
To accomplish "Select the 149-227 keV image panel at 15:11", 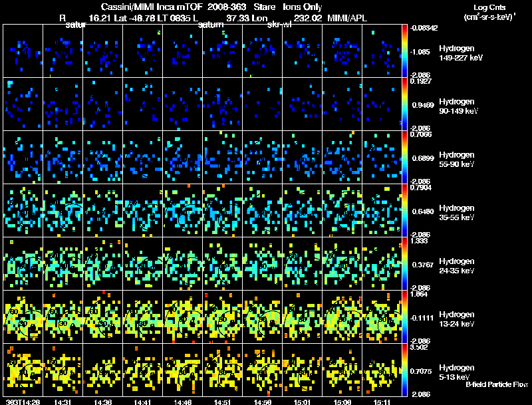I will 382,51.
